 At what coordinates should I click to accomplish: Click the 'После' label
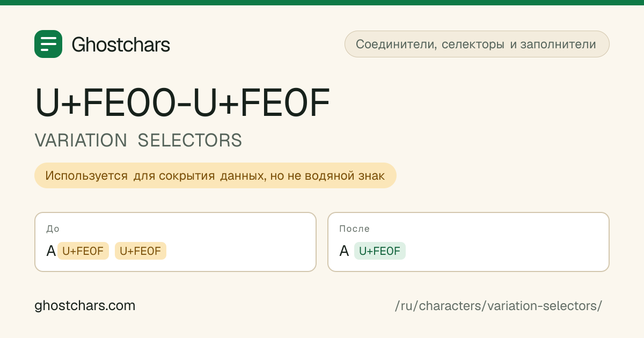354,229
